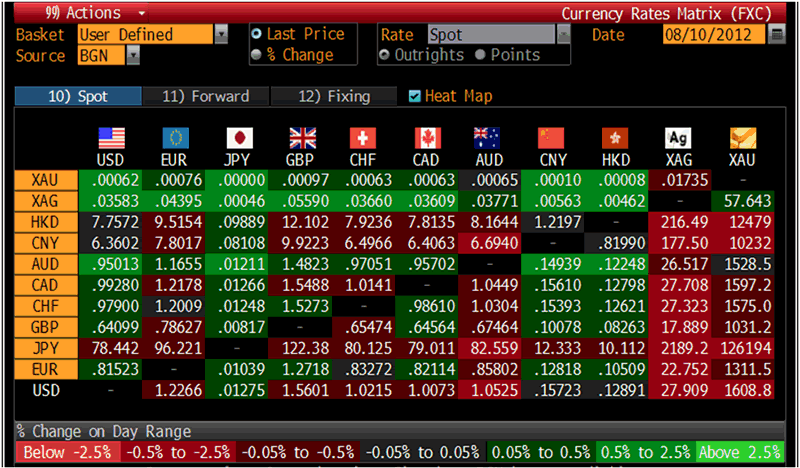This screenshot has width=800, height=468.
Task: Select the JPY Japan flag icon
Action: click(x=239, y=139)
